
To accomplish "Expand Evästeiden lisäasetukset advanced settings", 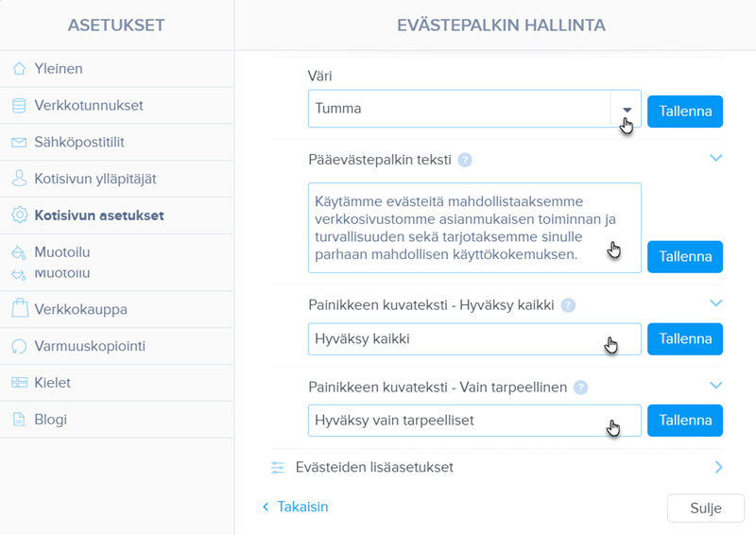I will pyautogui.click(x=718, y=467).
